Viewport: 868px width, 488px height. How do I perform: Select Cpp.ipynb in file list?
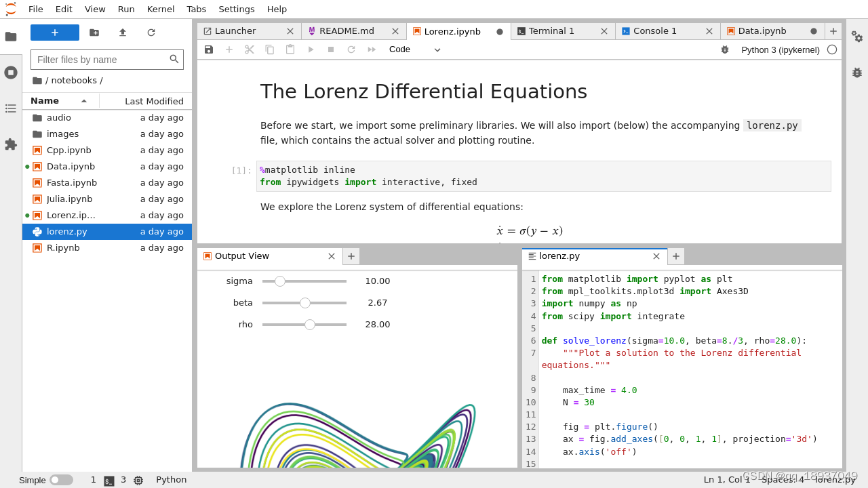107,150
